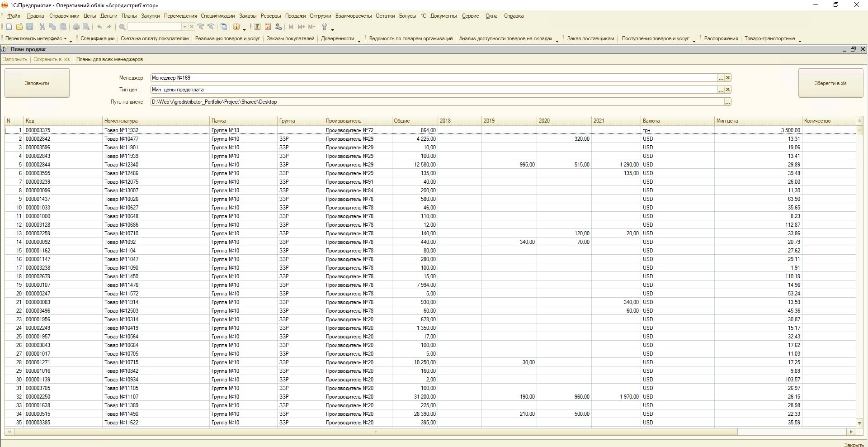This screenshot has width=868, height=447.
Task: Open the Справочники menu
Action: pyautogui.click(x=64, y=16)
